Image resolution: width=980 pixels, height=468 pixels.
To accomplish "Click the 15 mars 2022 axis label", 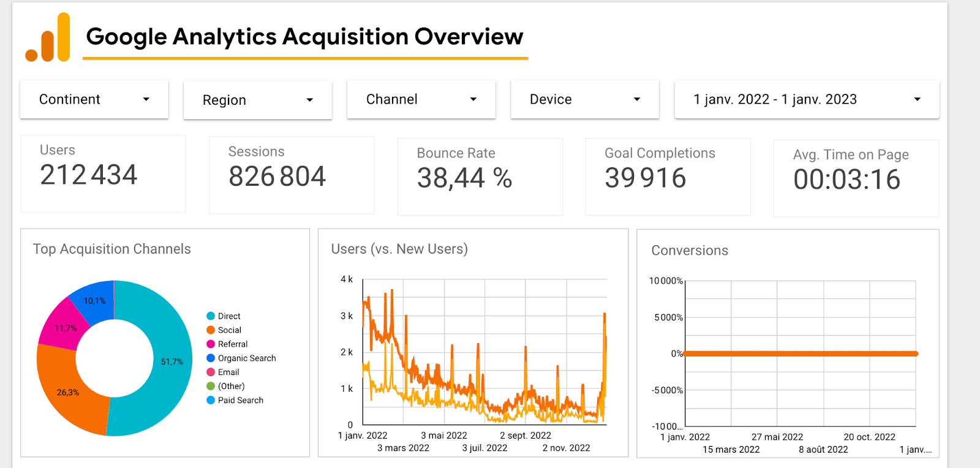I will tap(731, 450).
